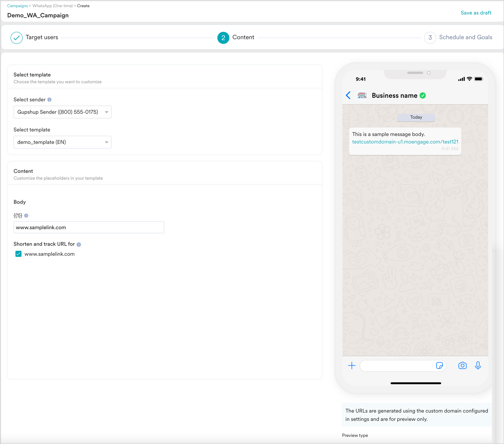504x444 pixels.
Task: Uncheck www.samplelink.com URL shortening checkbox
Action: click(18, 254)
